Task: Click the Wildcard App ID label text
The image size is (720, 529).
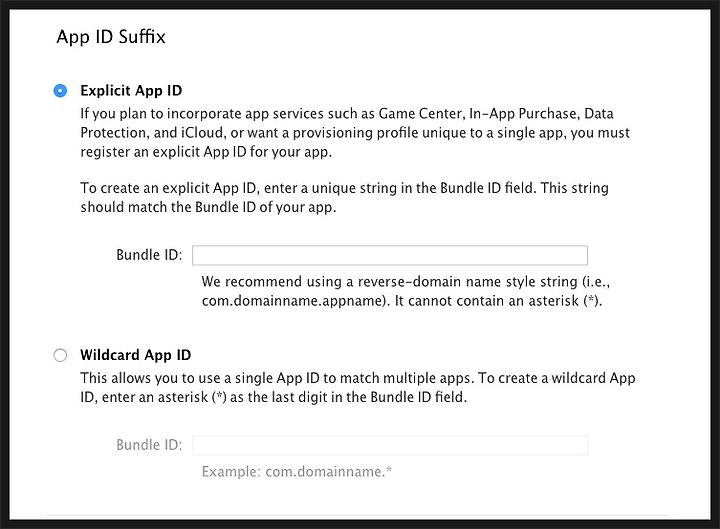Action: pos(135,355)
